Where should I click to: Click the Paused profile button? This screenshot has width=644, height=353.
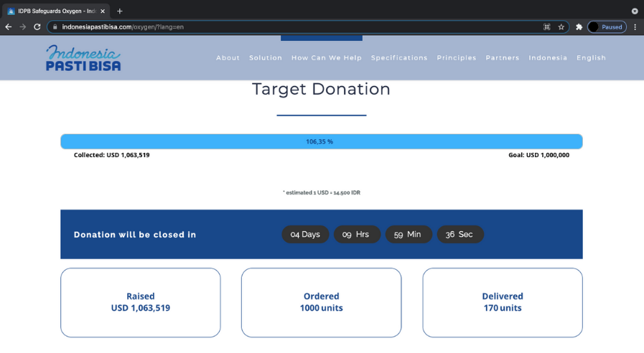click(x=607, y=27)
